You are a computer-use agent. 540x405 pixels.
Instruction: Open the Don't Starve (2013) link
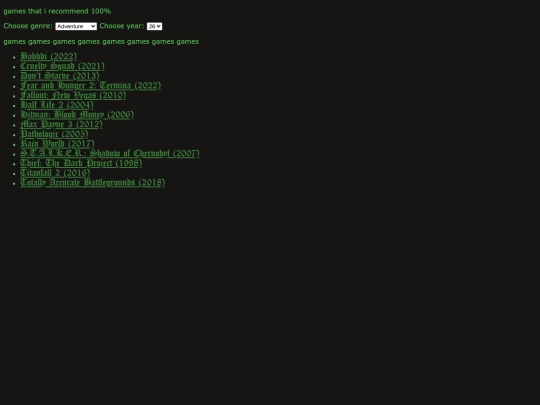pos(60,75)
